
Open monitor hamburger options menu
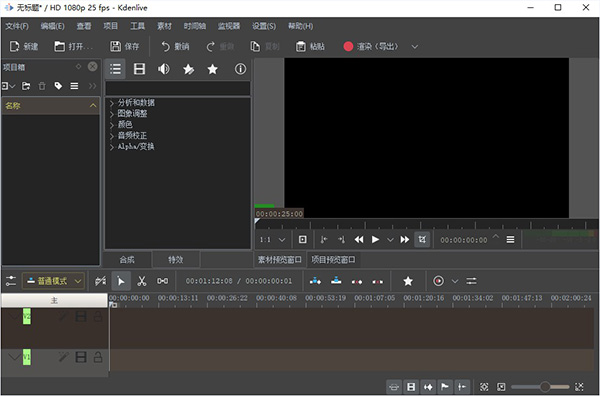[510, 240]
